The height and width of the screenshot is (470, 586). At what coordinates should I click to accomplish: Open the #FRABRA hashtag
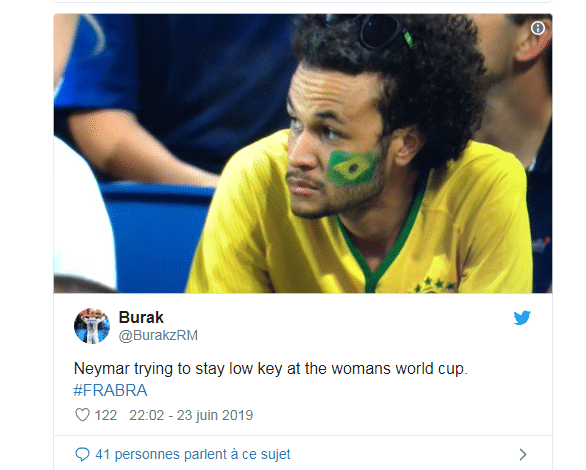pos(110,390)
